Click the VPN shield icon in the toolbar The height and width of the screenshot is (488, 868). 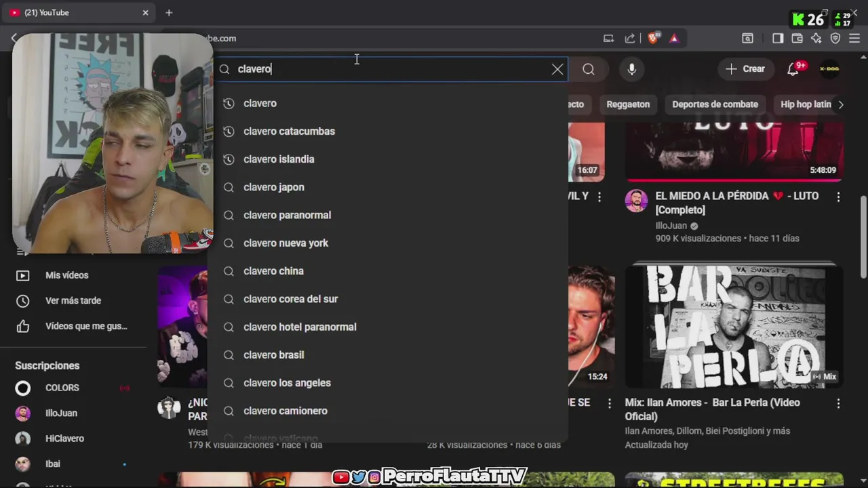click(x=835, y=39)
